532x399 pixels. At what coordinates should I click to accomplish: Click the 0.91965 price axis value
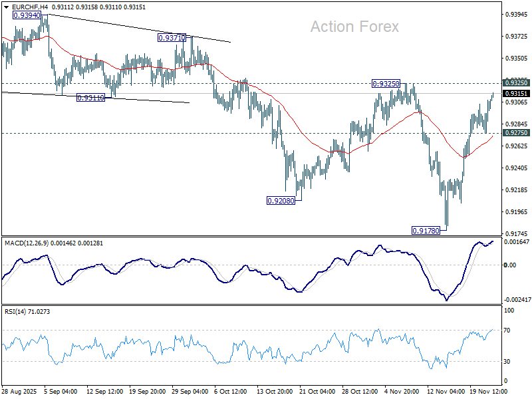point(517,211)
